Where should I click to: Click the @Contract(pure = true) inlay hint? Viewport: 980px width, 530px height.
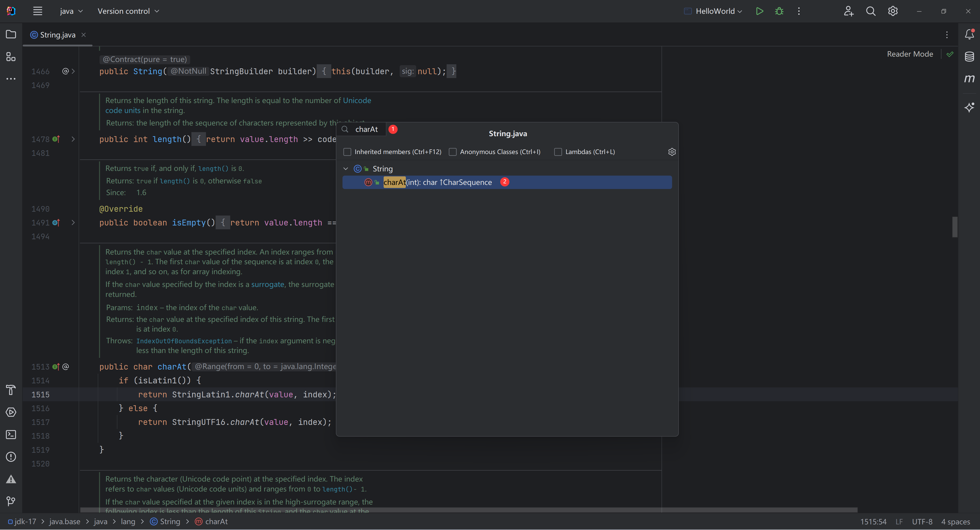pyautogui.click(x=144, y=59)
